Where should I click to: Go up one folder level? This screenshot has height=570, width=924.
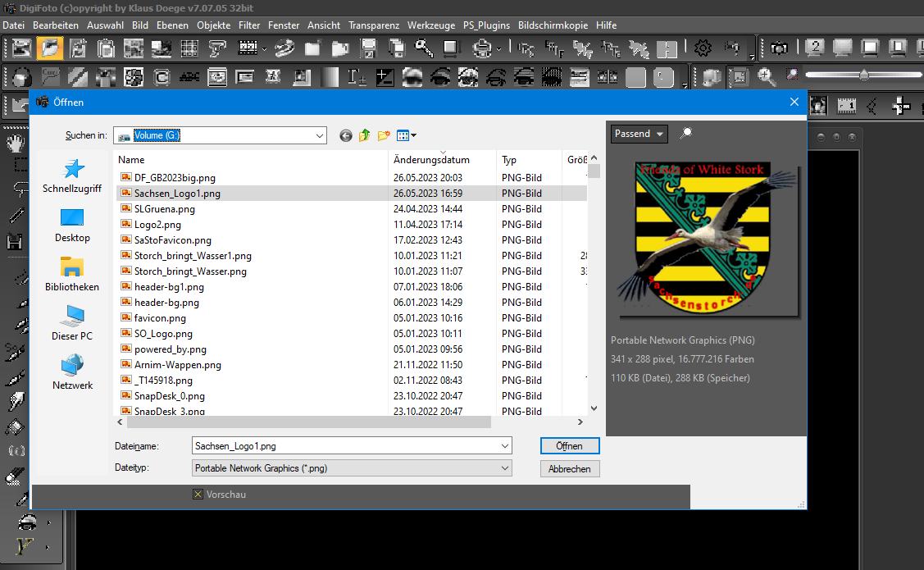point(365,135)
